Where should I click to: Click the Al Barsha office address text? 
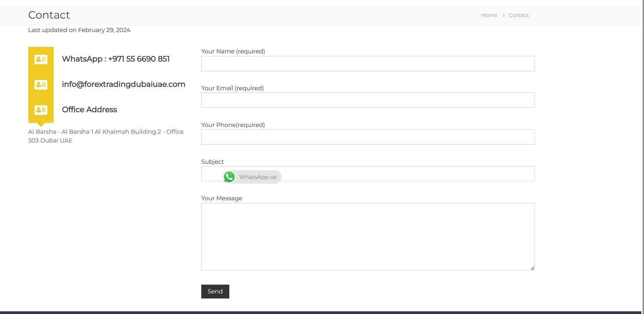point(106,136)
